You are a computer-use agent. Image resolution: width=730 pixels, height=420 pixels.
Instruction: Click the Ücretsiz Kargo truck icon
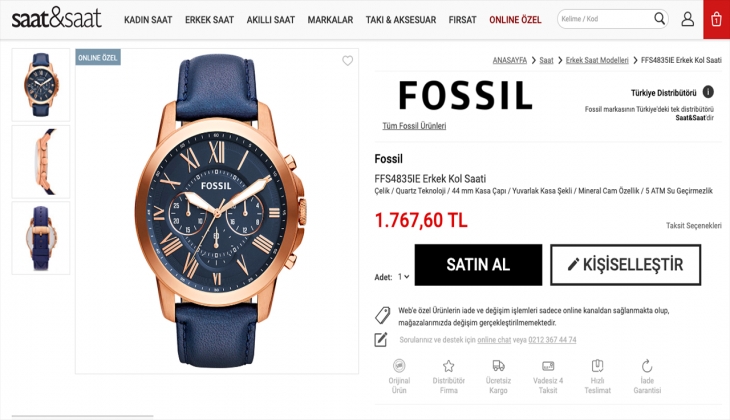point(498,366)
